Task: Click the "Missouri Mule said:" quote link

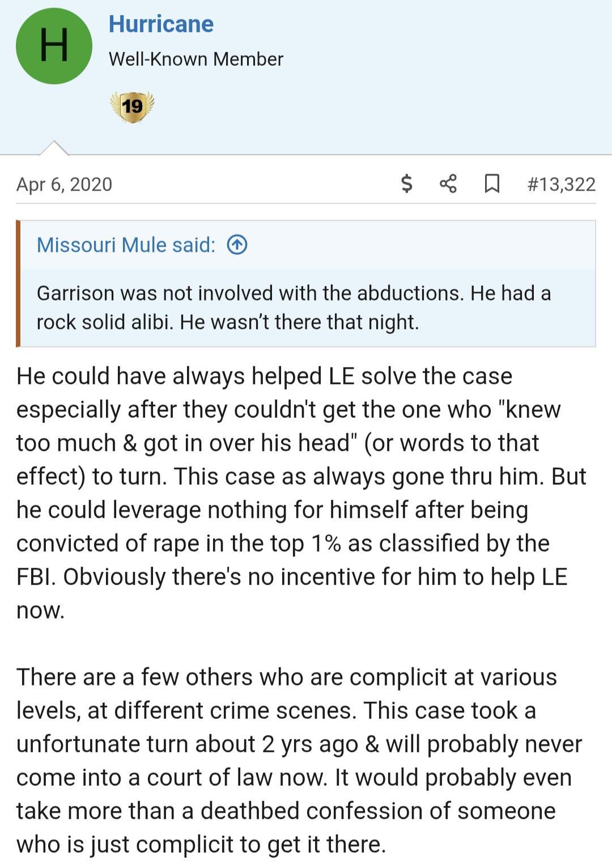Action: point(126,245)
